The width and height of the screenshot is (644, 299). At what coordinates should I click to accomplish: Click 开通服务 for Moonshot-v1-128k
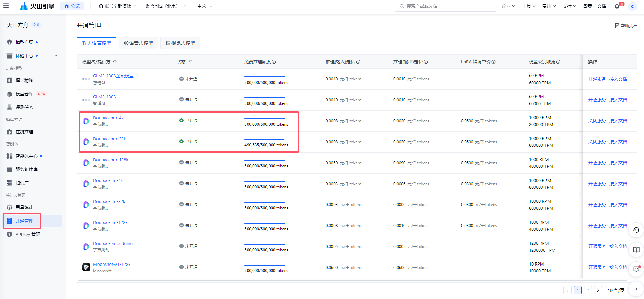(597, 267)
